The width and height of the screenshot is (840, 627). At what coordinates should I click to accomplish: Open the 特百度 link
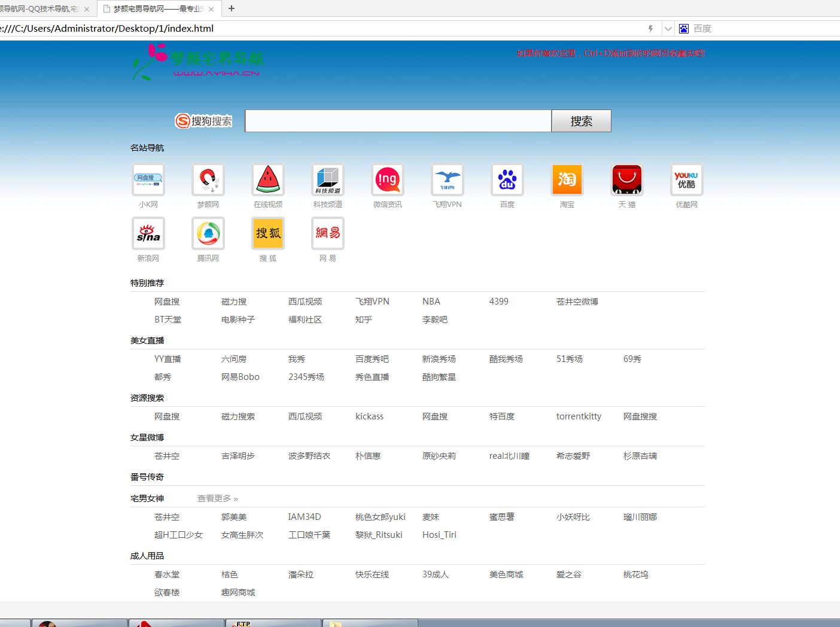pyautogui.click(x=502, y=416)
